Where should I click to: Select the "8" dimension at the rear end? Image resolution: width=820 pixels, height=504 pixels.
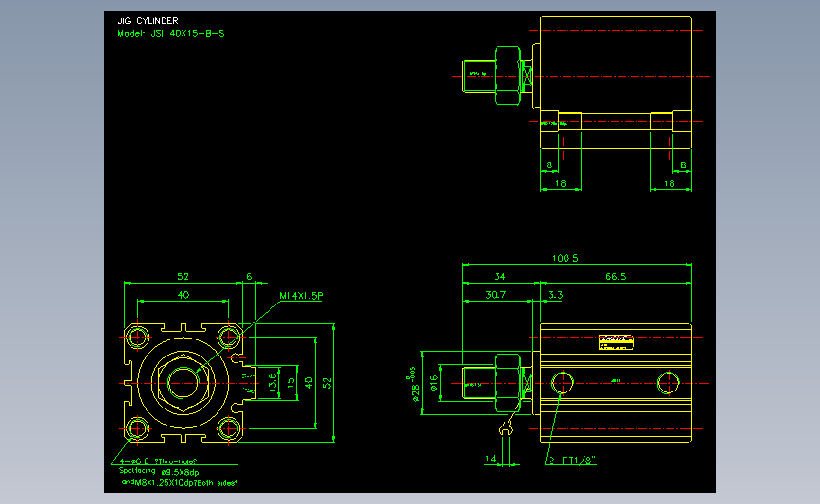[683, 165]
